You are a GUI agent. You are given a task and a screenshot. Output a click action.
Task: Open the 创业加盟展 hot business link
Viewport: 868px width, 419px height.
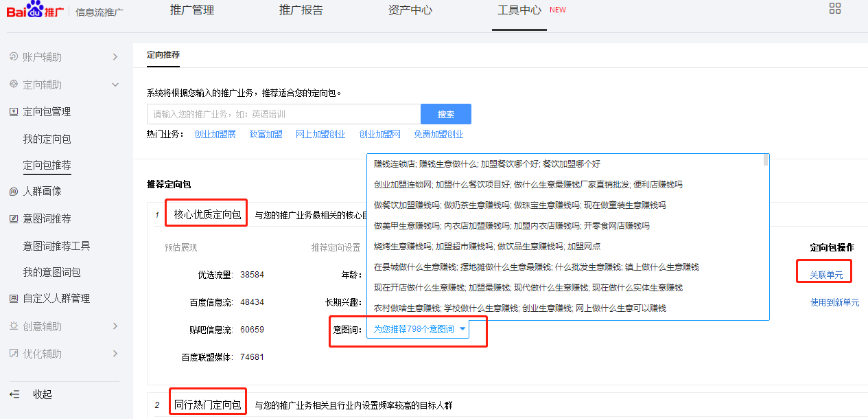click(x=215, y=134)
